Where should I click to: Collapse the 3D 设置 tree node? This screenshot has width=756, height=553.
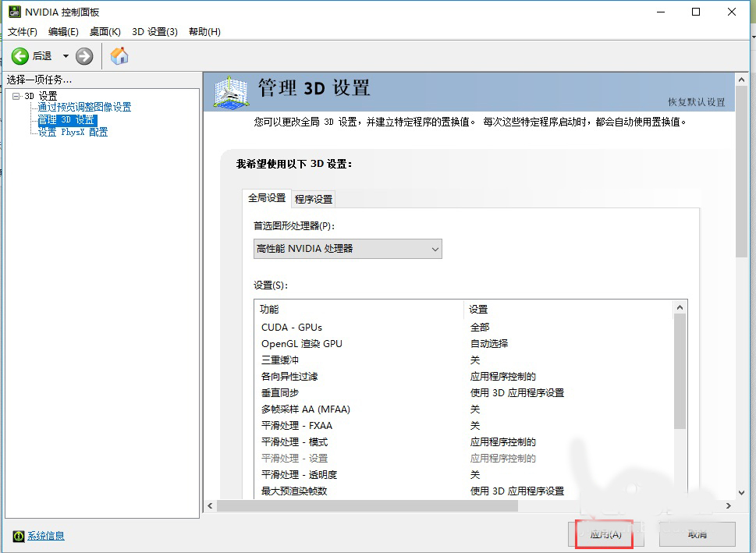tap(16, 96)
